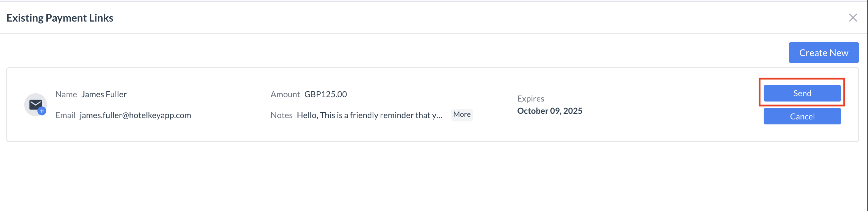
Task: Click the Email field label
Action: click(x=65, y=115)
